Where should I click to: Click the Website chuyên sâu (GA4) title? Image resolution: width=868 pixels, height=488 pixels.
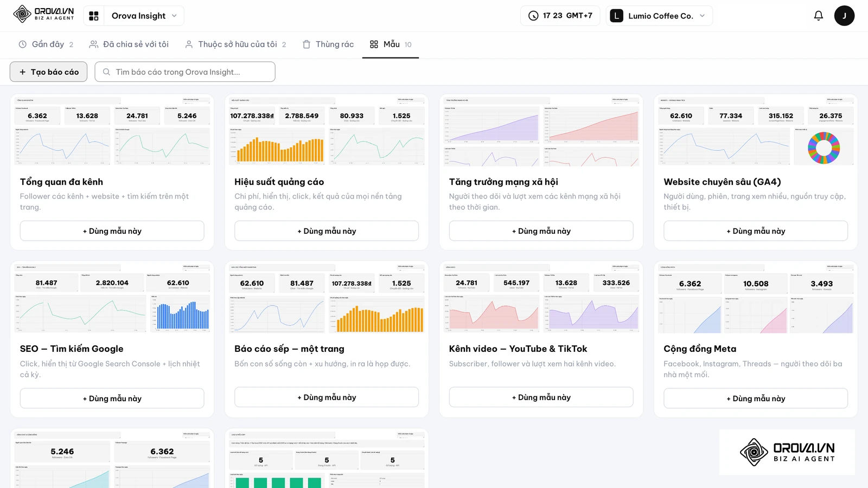coord(722,182)
